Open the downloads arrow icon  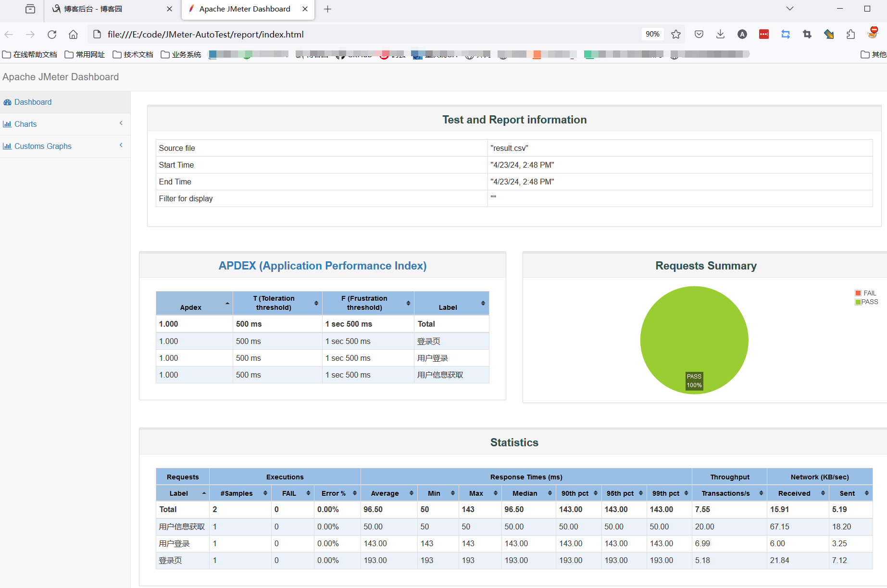click(x=720, y=34)
